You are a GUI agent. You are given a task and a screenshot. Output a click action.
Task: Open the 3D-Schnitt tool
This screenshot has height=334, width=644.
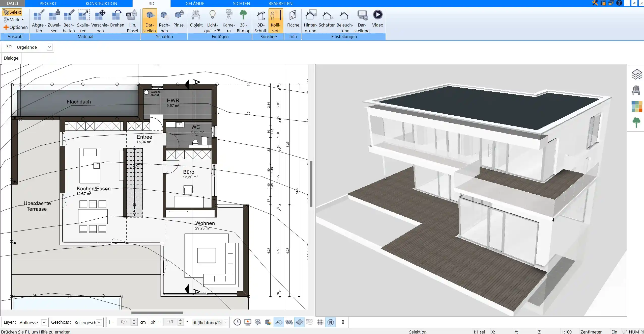[x=261, y=21]
